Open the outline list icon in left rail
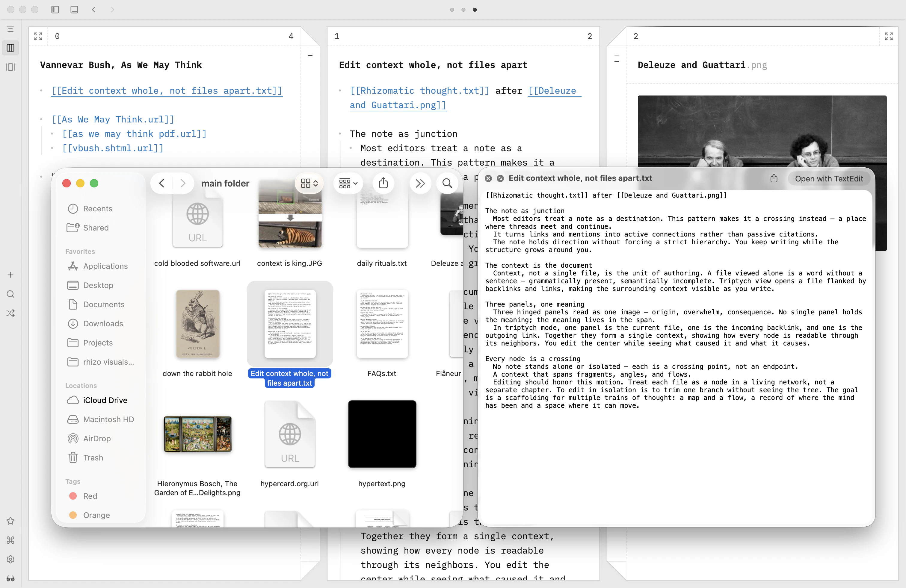This screenshot has width=906, height=588. tap(11, 29)
